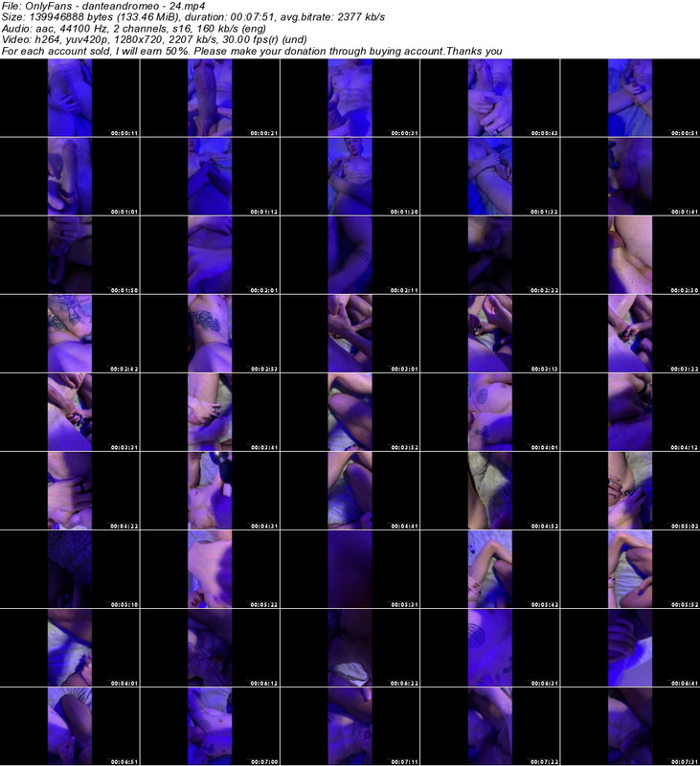
Task: Click the thumbnail timestamped 00:00:11
Action: 70,98
